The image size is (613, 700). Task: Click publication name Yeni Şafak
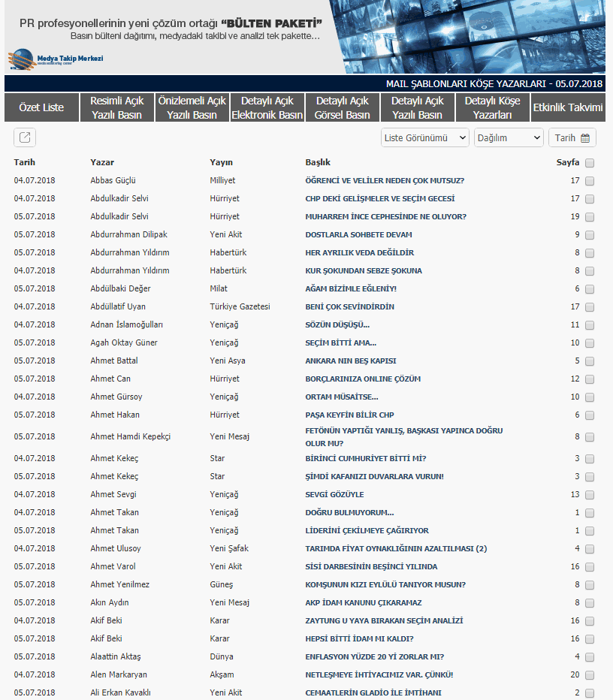(x=229, y=548)
